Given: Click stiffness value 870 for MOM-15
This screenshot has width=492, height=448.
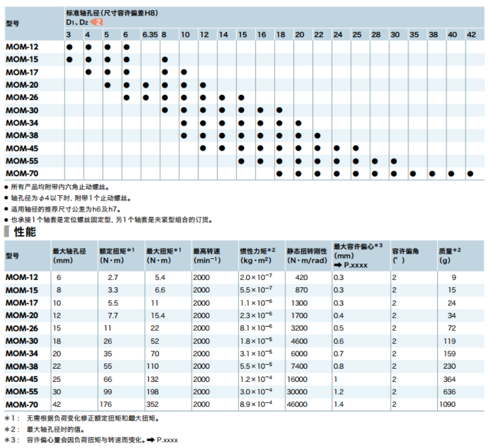Looking at the screenshot, I should tap(301, 290).
